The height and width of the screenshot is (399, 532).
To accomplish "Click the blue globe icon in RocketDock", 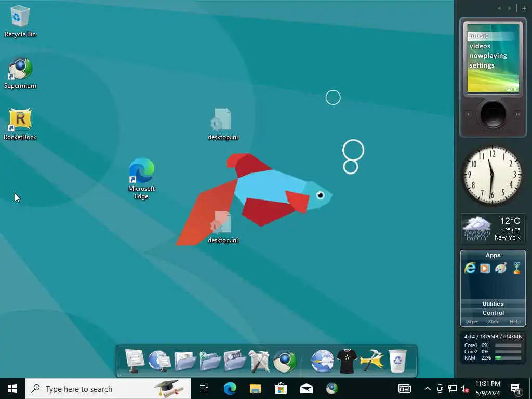I will point(322,361).
